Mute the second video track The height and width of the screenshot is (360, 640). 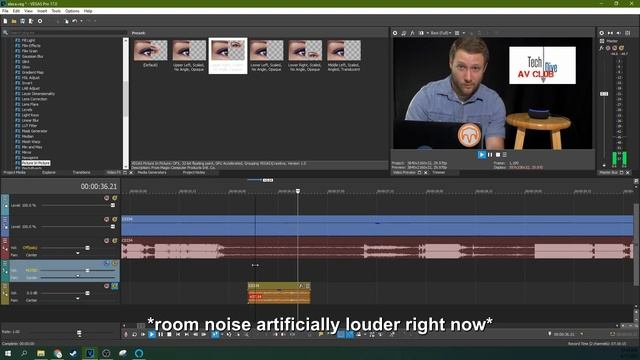pyautogui.click(x=107, y=219)
